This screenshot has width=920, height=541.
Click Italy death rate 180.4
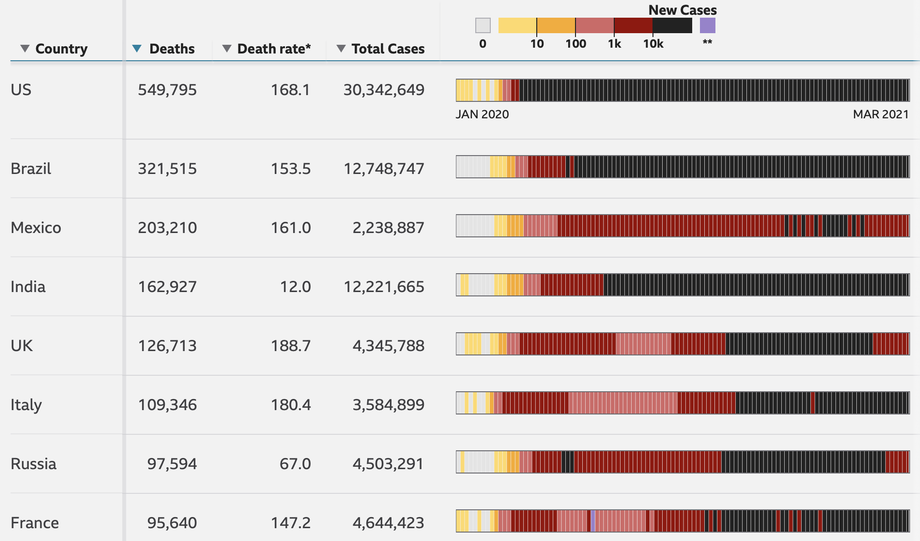coord(290,405)
